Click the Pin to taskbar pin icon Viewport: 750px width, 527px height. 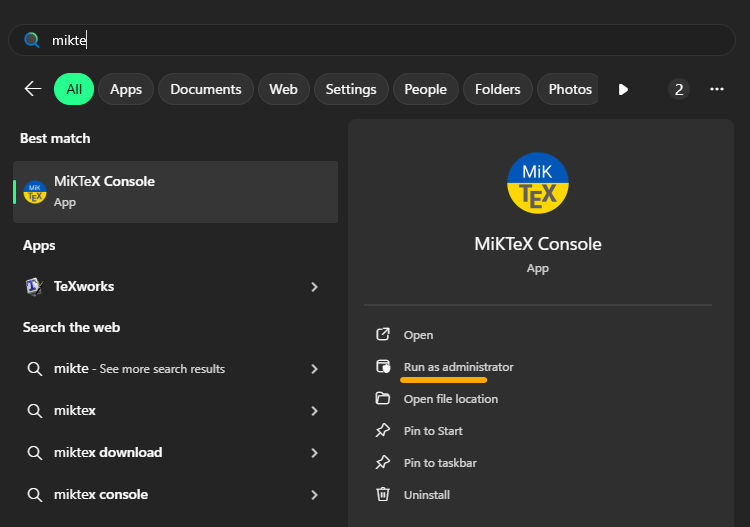pos(383,462)
